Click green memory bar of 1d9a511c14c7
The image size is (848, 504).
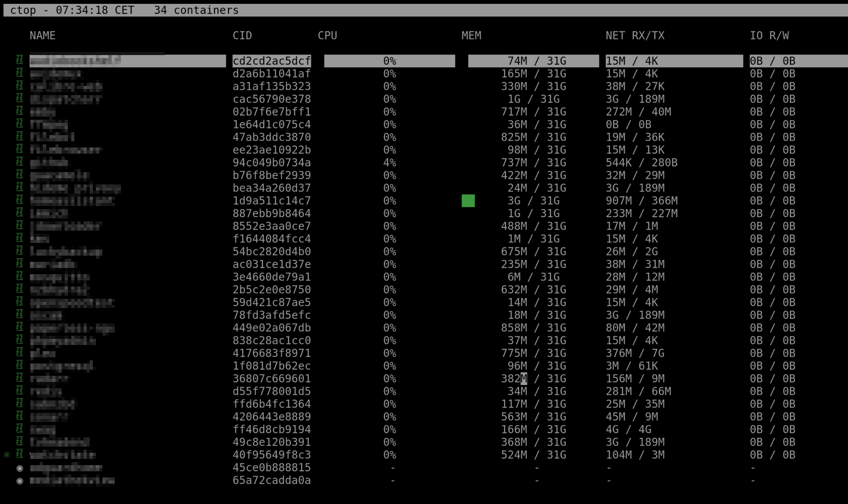point(468,201)
